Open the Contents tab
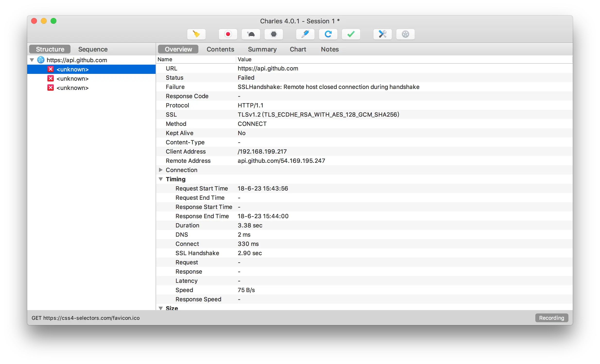The width and height of the screenshot is (600, 364). [x=220, y=49]
